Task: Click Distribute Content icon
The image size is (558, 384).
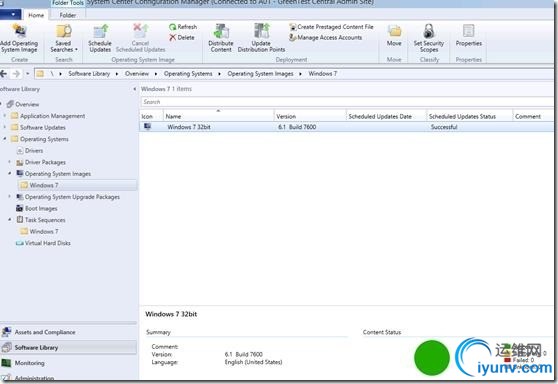Action: 221,31
